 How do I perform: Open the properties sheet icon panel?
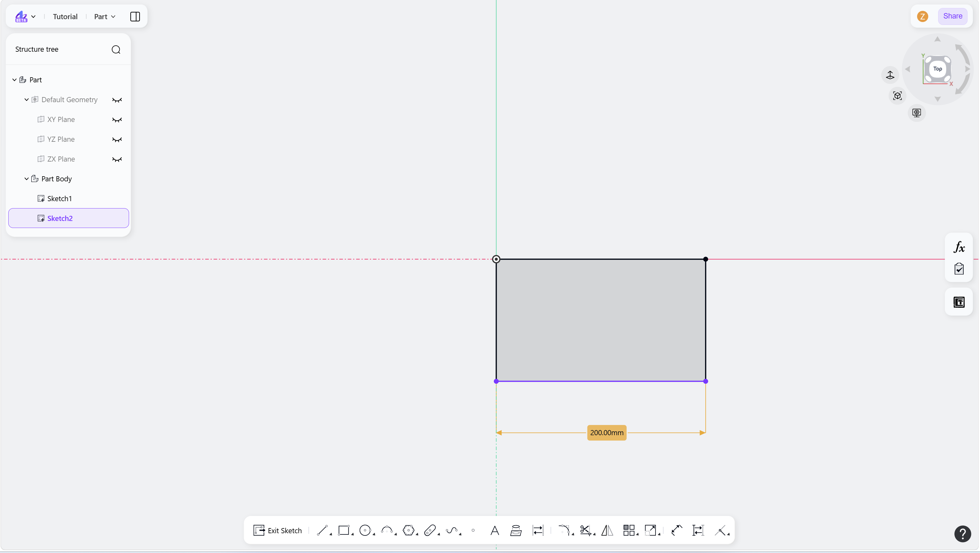click(959, 302)
